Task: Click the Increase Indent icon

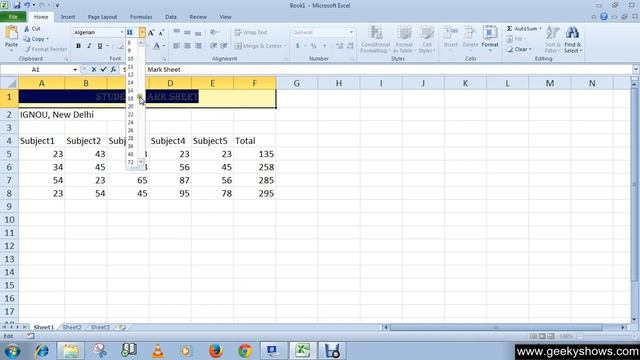Action: coord(224,46)
